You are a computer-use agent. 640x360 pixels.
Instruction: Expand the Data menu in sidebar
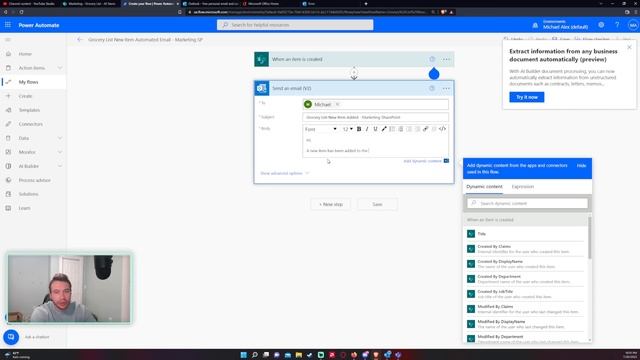60,138
